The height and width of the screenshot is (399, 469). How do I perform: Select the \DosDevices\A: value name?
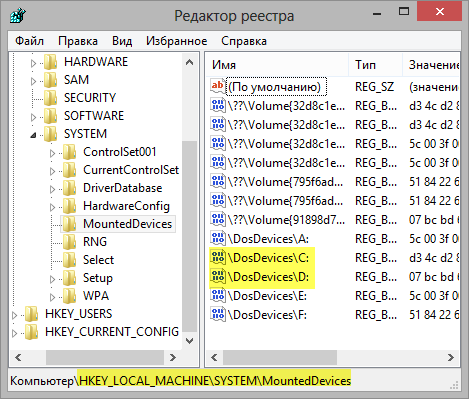(268, 239)
